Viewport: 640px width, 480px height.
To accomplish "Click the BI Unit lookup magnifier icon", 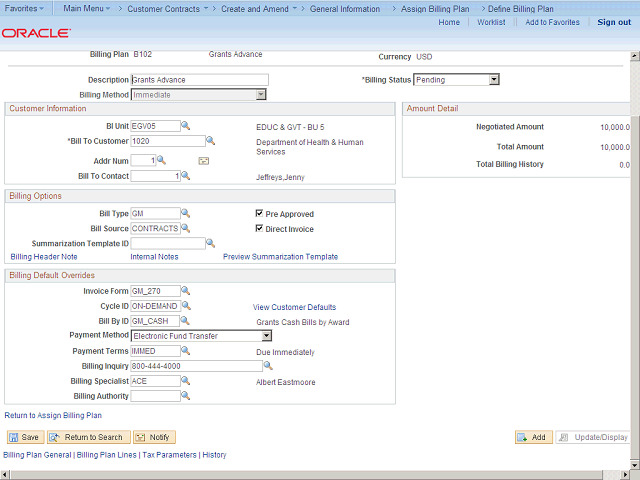I will (185, 126).
